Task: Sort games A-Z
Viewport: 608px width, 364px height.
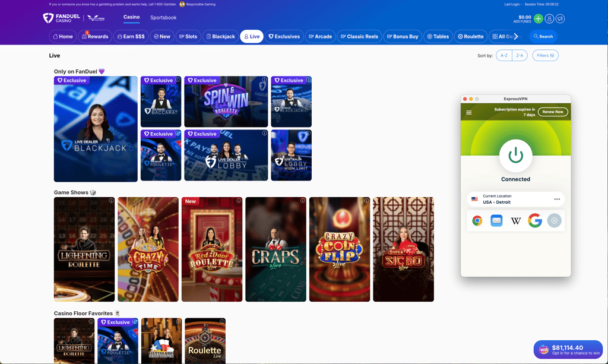Action: click(503, 55)
